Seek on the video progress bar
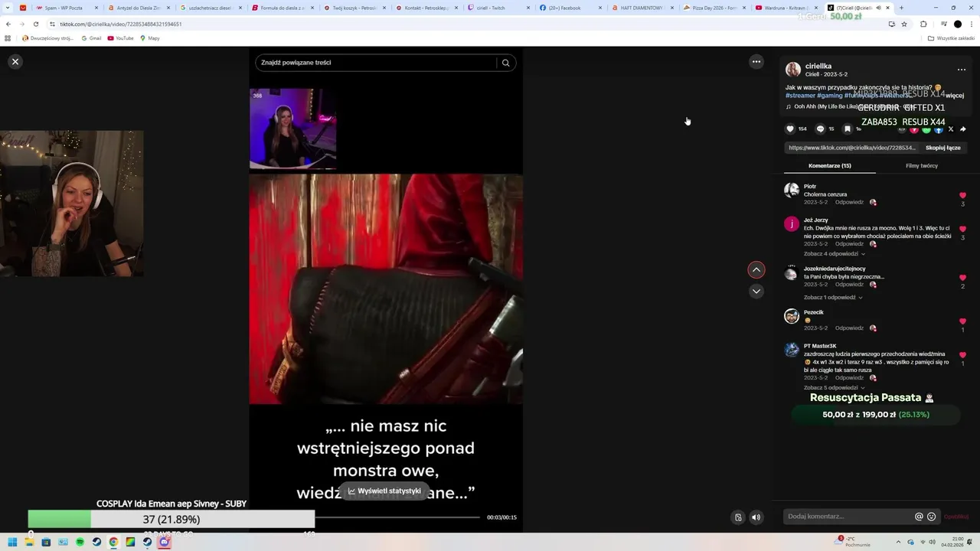This screenshot has width=980, height=551. (x=398, y=517)
